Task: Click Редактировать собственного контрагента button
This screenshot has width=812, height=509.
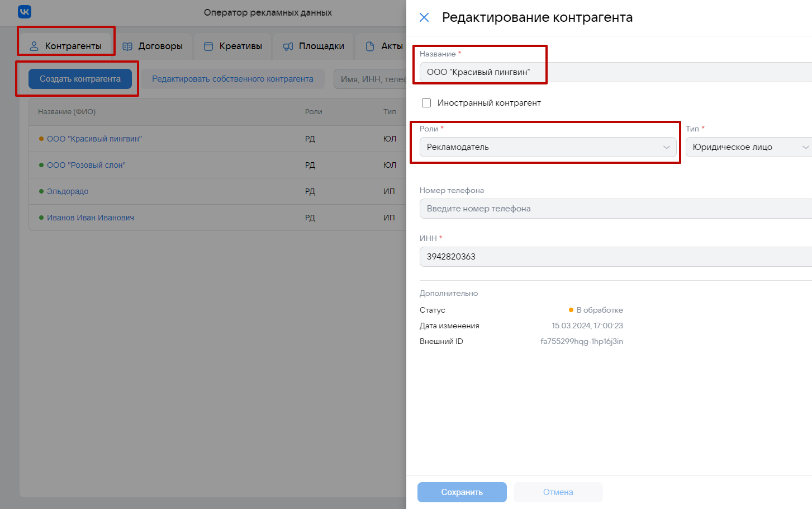Action: click(x=232, y=79)
